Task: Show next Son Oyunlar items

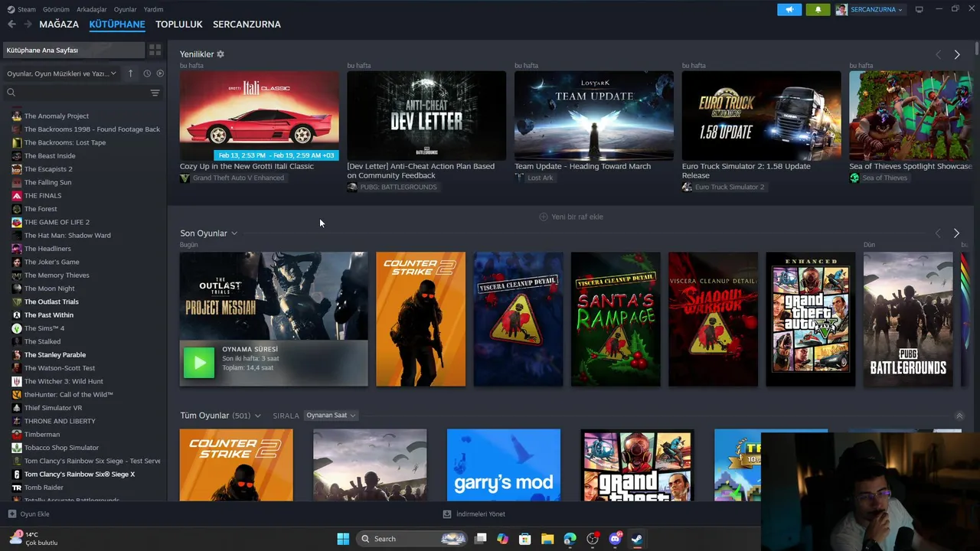Action: (956, 233)
